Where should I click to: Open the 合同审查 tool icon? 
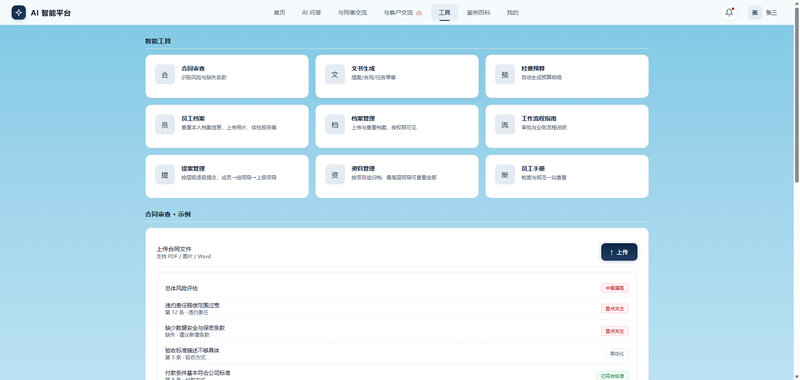coord(165,74)
